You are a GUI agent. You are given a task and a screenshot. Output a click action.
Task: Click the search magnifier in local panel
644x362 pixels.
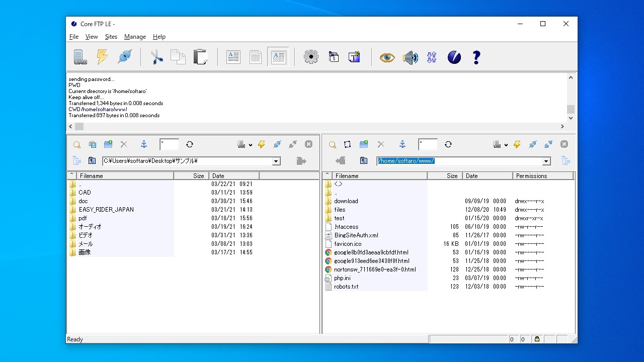[77, 145]
